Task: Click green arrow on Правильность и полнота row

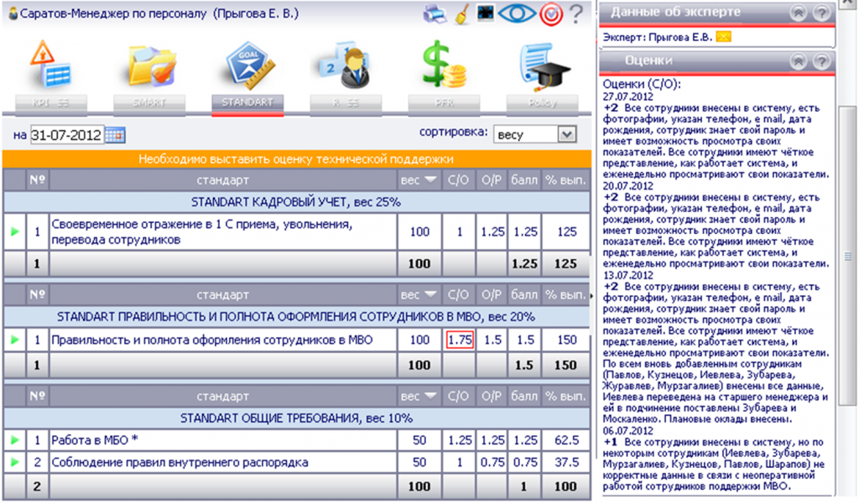Action: point(15,340)
